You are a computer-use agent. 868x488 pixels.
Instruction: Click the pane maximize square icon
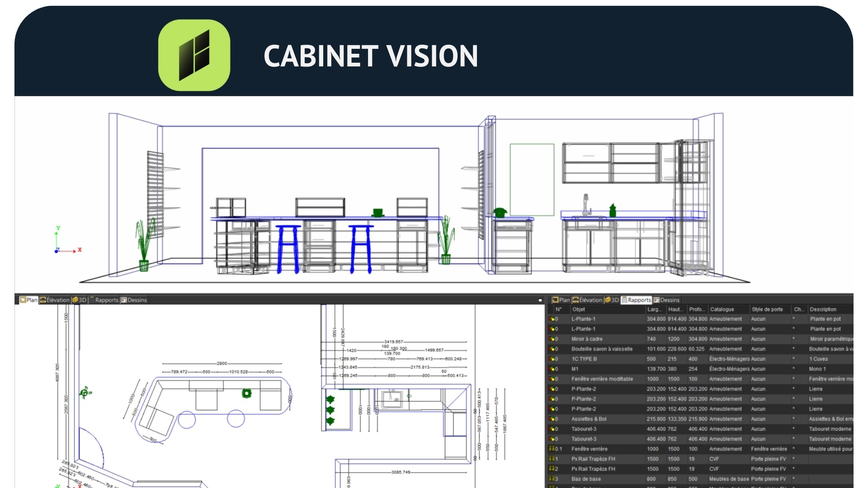point(540,300)
